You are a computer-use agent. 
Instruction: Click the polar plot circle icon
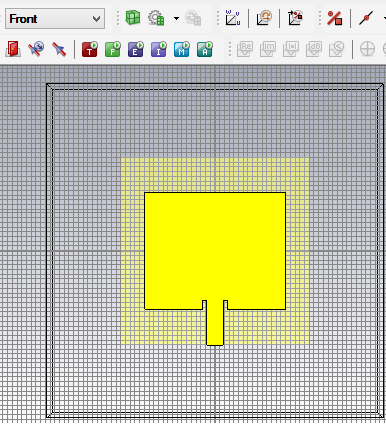(367, 49)
